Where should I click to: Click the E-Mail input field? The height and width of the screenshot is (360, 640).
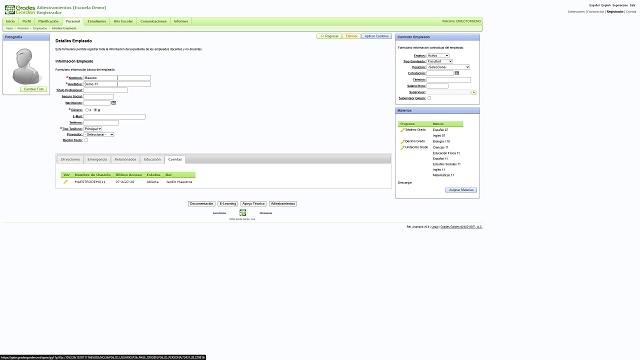114,117
